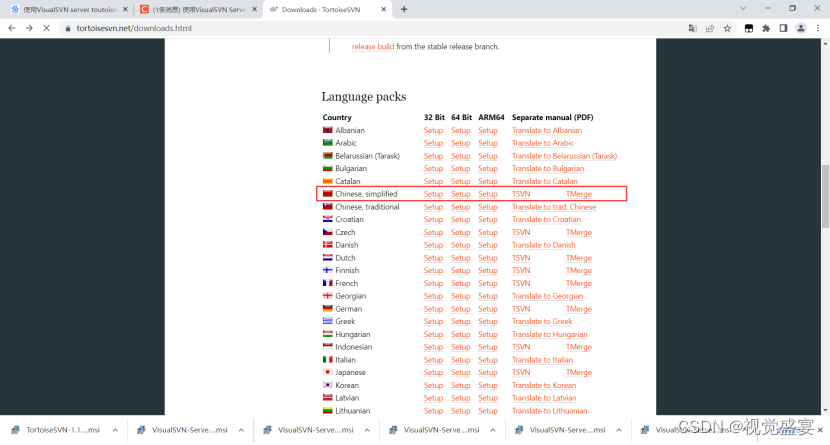Select the Downloads - TortoiseSVN tab
This screenshot has width=830, height=445.
327,10
